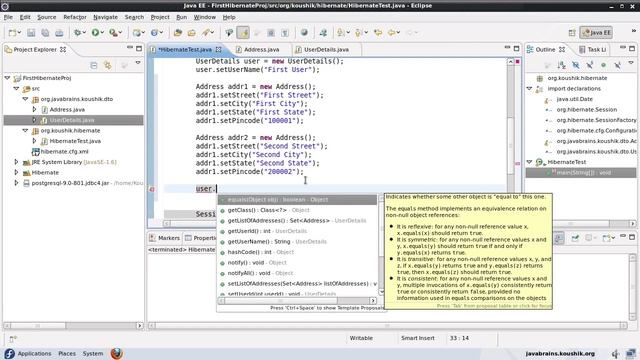Open the Source menu

(47, 17)
